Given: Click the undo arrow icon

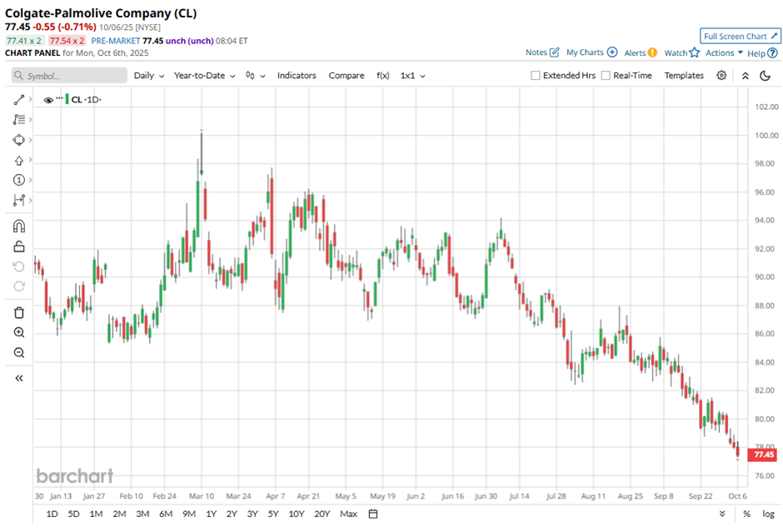Looking at the screenshot, I should pos(19,266).
